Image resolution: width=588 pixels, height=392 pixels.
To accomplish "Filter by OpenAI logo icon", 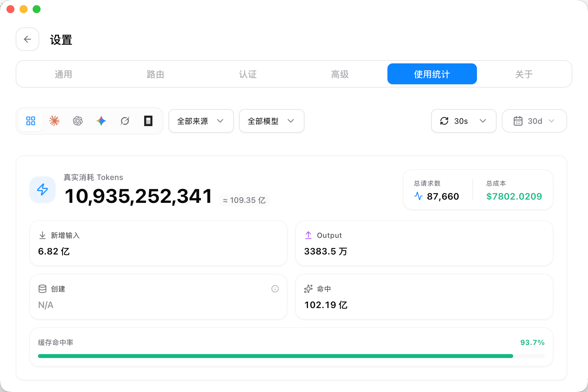I will click(78, 121).
